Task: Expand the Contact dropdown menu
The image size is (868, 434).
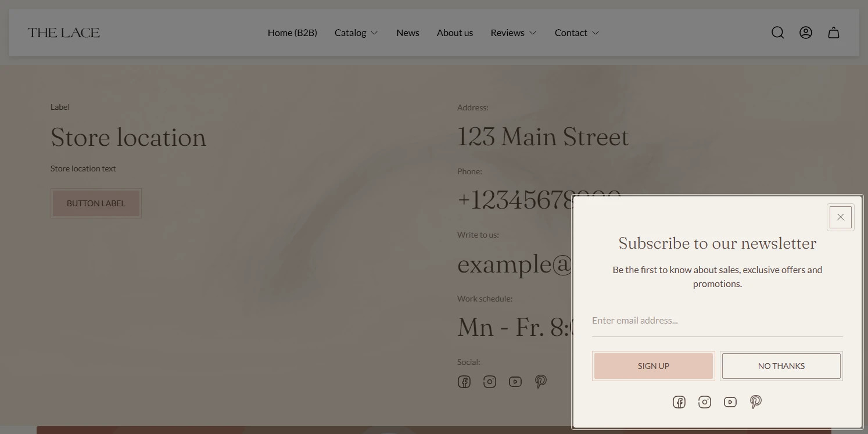Action: tap(577, 33)
